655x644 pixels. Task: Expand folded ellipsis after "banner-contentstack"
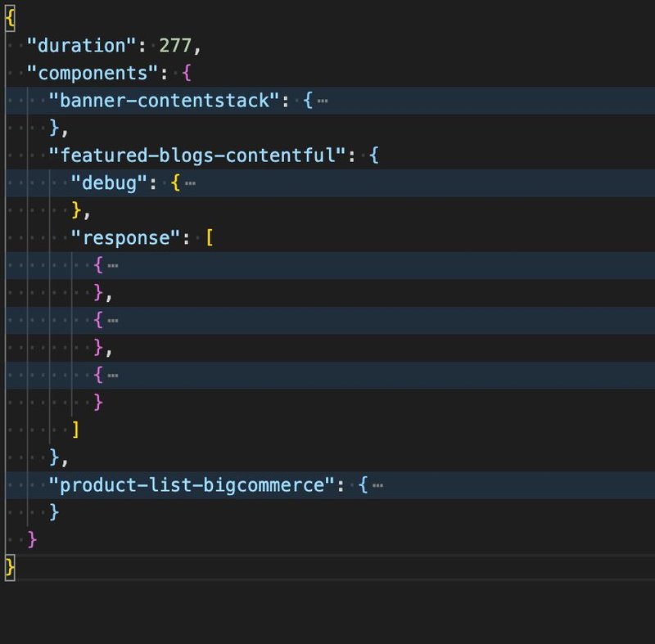pos(322,101)
